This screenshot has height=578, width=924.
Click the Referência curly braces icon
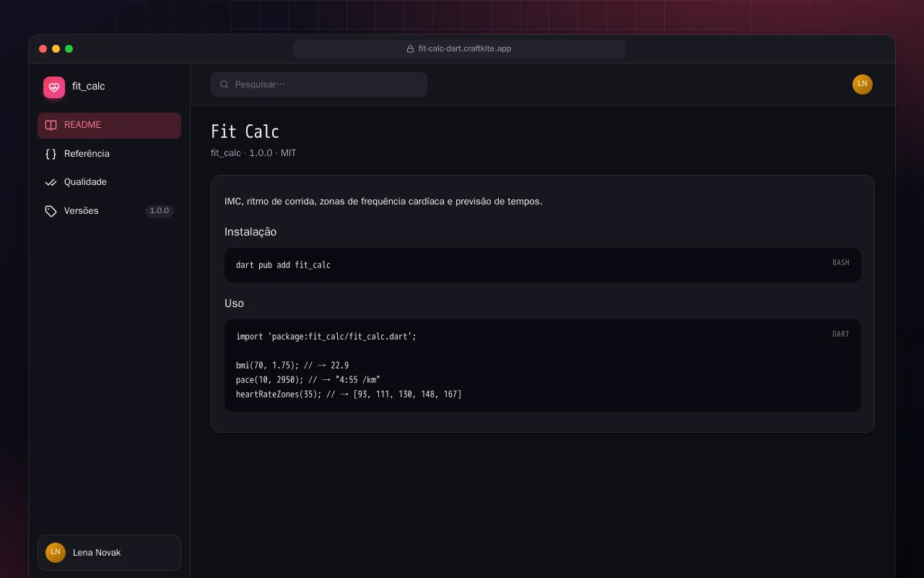click(x=51, y=154)
